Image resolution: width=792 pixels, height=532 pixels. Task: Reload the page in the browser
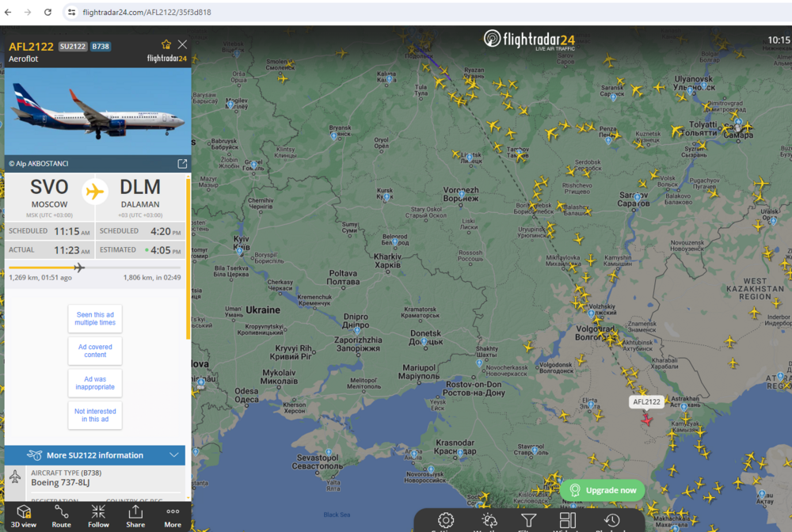point(48,12)
